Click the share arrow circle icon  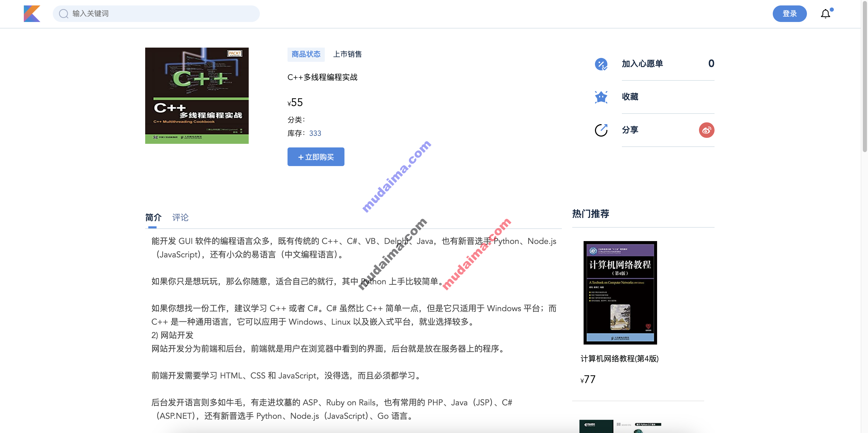(x=601, y=130)
